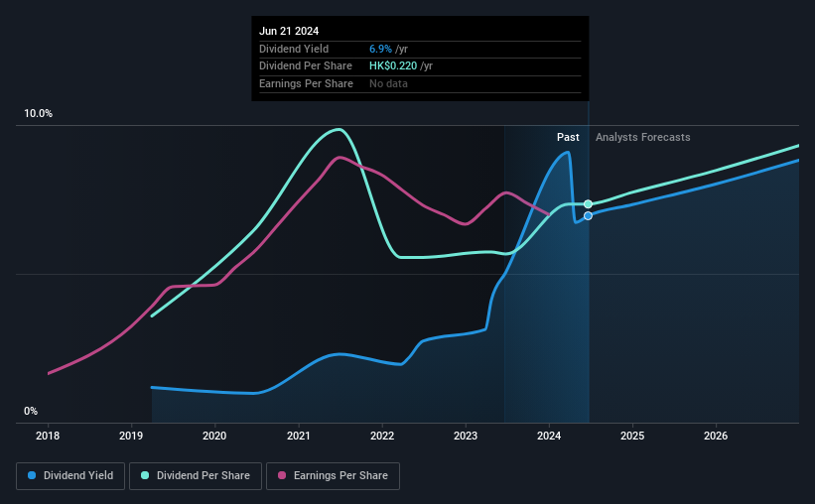Toggle the Earnings Per Share legend button
This screenshot has height=504, width=815.
click(x=333, y=476)
